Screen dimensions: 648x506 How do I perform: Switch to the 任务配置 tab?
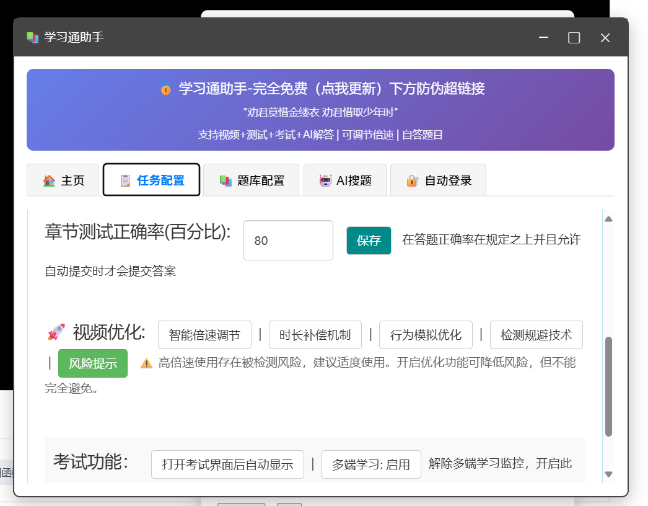pos(151,180)
